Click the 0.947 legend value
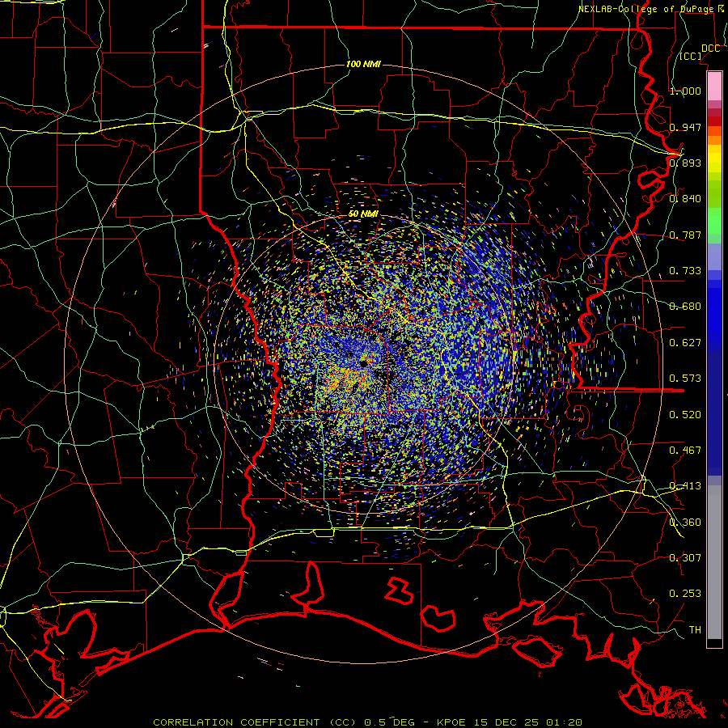The width and height of the screenshot is (728, 728). [685, 127]
